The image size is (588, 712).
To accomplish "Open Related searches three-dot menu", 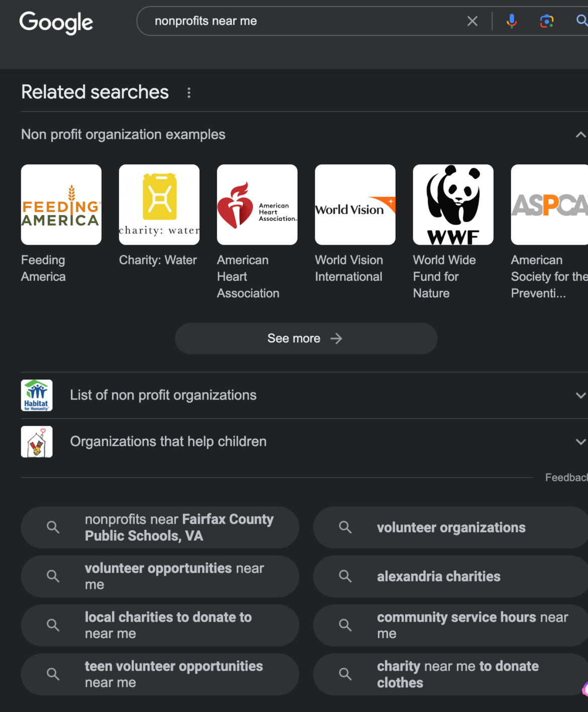I will click(x=189, y=93).
